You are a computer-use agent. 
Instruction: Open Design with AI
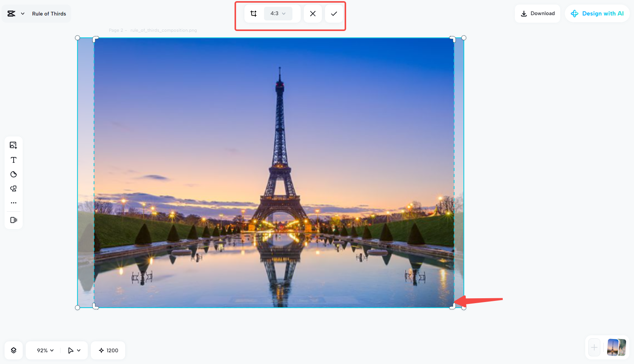pyautogui.click(x=597, y=13)
